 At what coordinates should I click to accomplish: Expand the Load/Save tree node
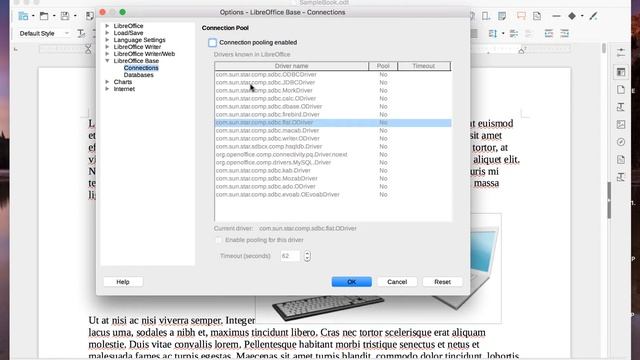[x=107, y=33]
